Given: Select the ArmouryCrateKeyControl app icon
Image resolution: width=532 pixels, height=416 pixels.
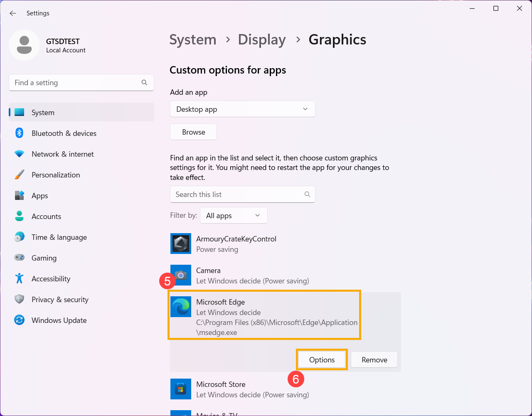Looking at the screenshot, I should point(181,244).
